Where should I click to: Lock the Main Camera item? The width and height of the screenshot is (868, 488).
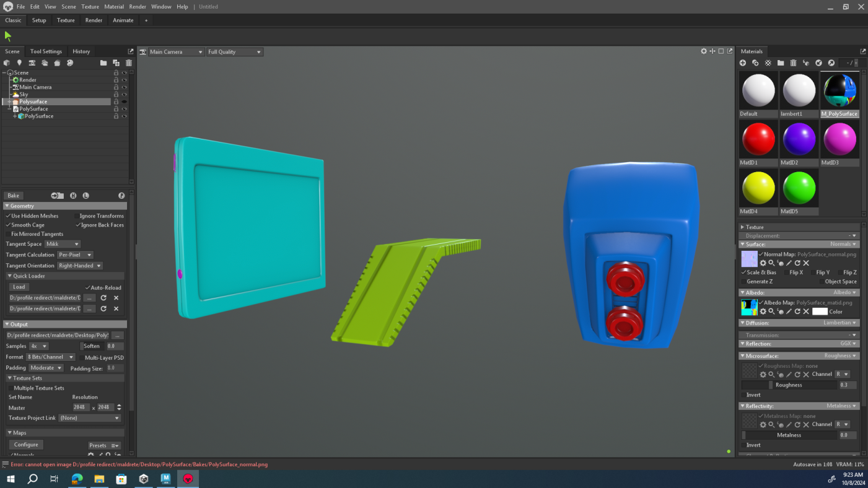[116, 87]
